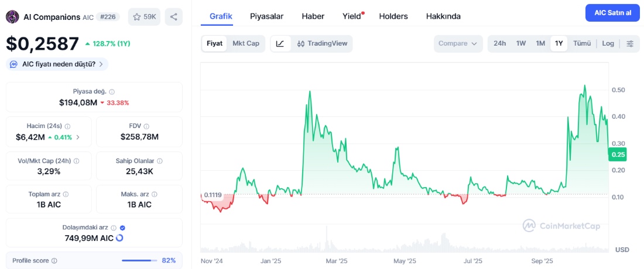Click the AIC Satın al button

(612, 13)
